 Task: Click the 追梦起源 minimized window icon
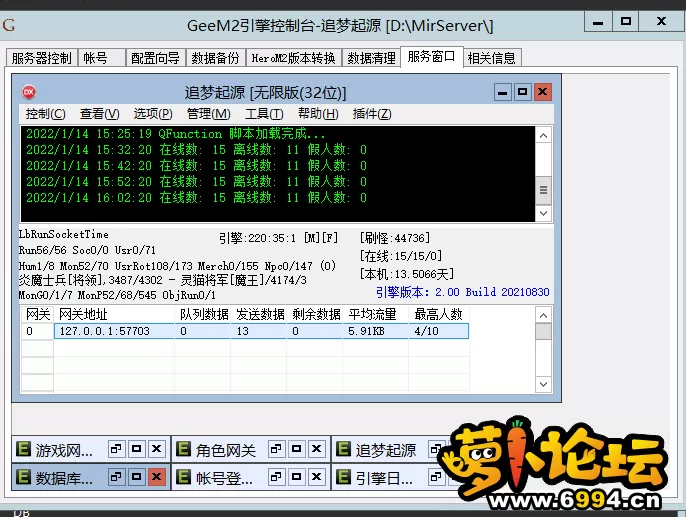coord(343,449)
